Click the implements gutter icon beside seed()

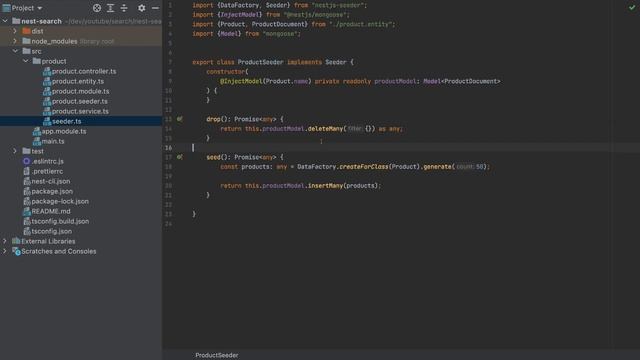point(180,157)
